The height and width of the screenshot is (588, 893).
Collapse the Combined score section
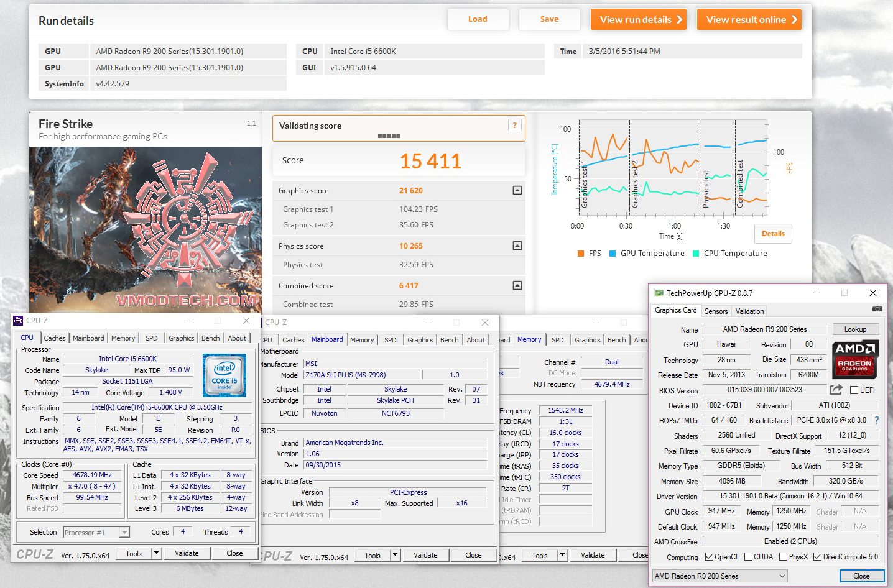[517, 285]
